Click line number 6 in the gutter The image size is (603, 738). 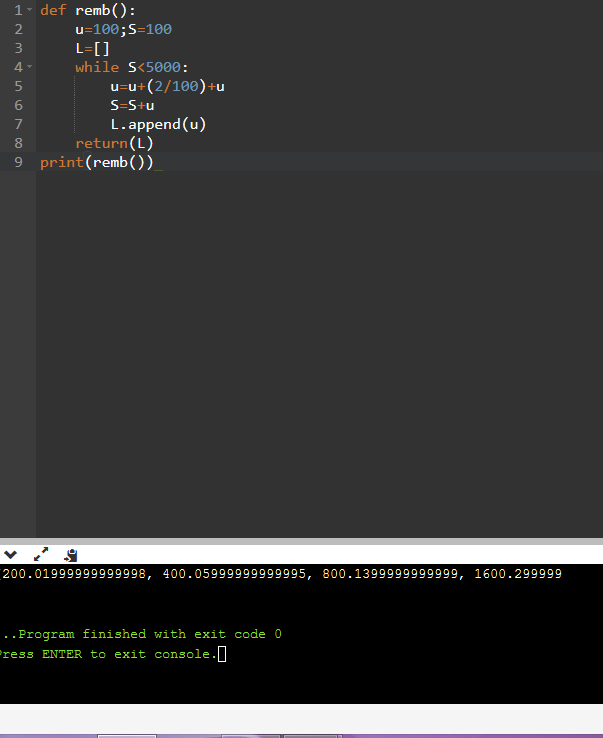[x=18, y=105]
